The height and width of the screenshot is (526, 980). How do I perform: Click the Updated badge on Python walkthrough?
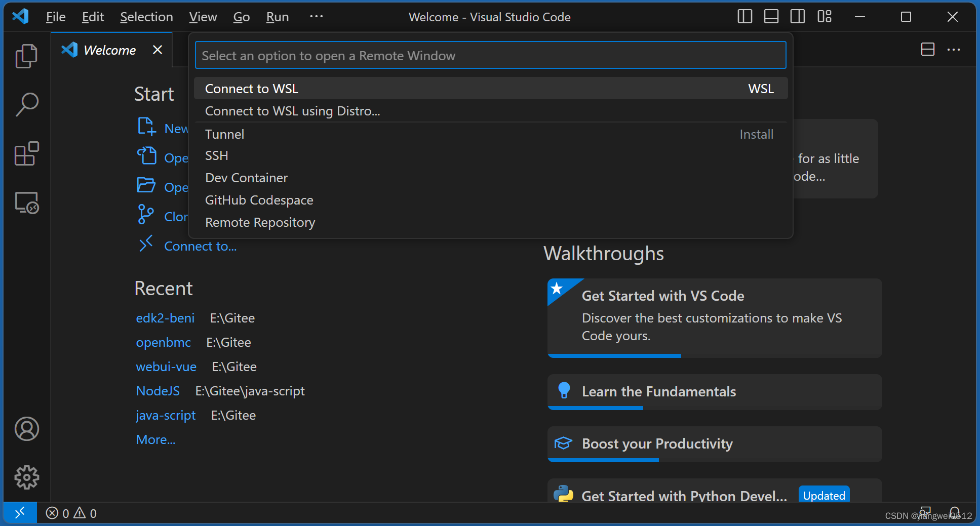[x=824, y=495]
